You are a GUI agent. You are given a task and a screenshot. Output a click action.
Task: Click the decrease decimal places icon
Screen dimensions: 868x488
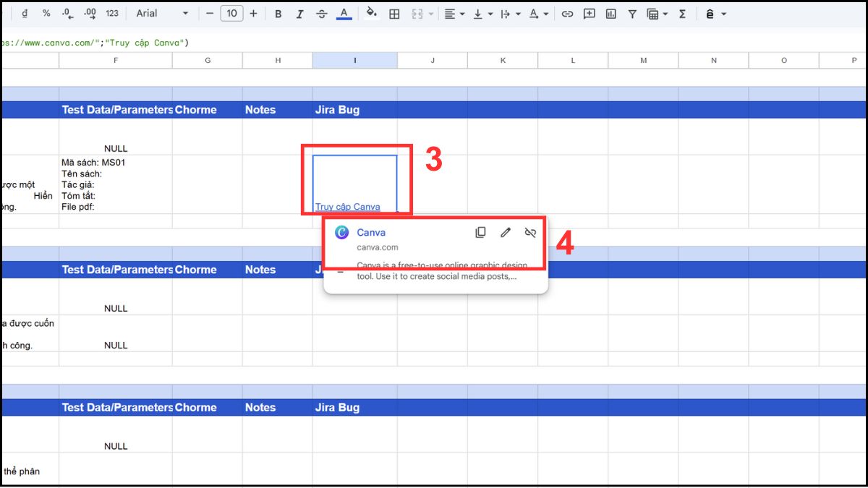[x=69, y=13]
